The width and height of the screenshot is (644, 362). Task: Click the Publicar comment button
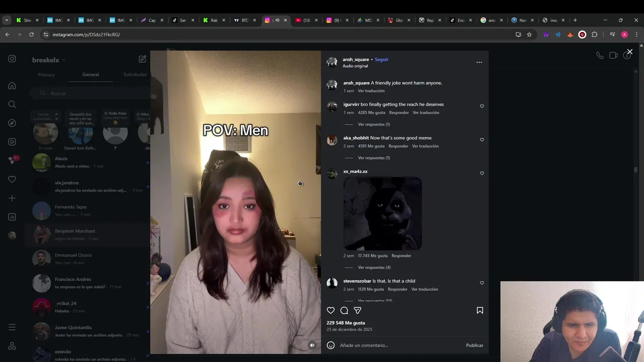click(474, 345)
